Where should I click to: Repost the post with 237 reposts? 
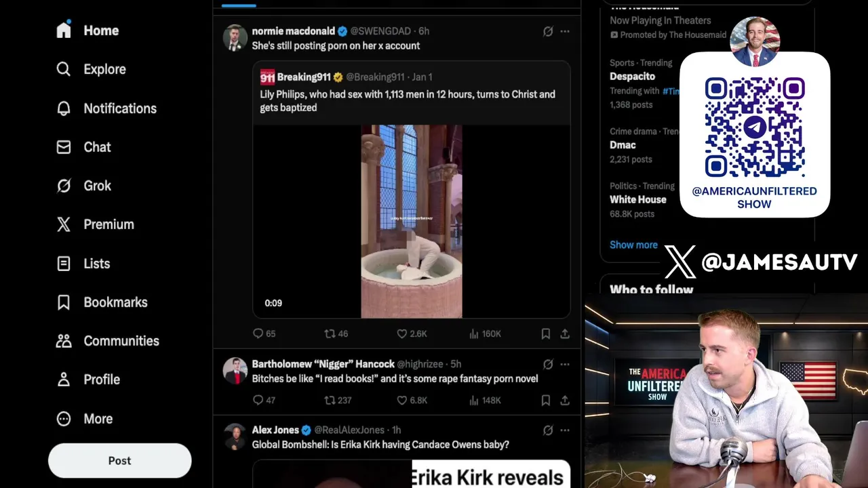(x=338, y=400)
